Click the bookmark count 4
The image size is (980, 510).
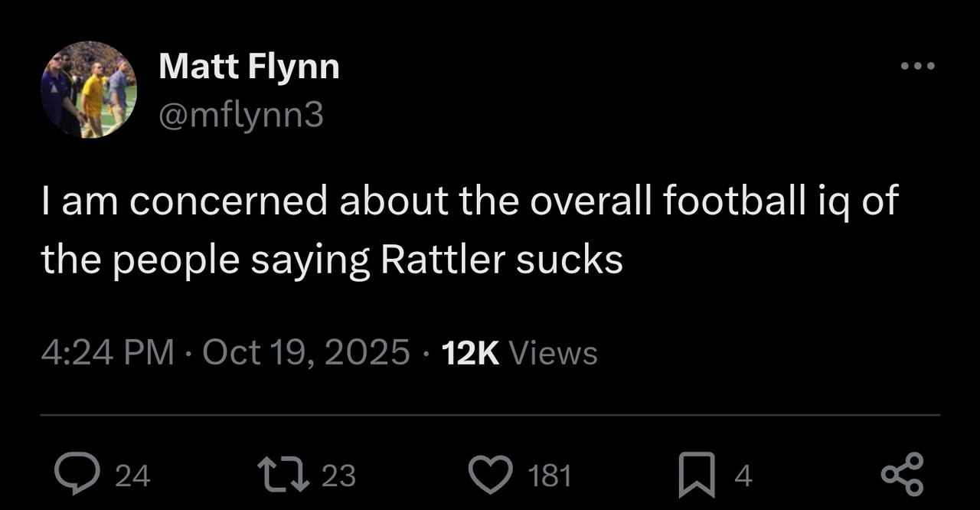click(x=743, y=476)
